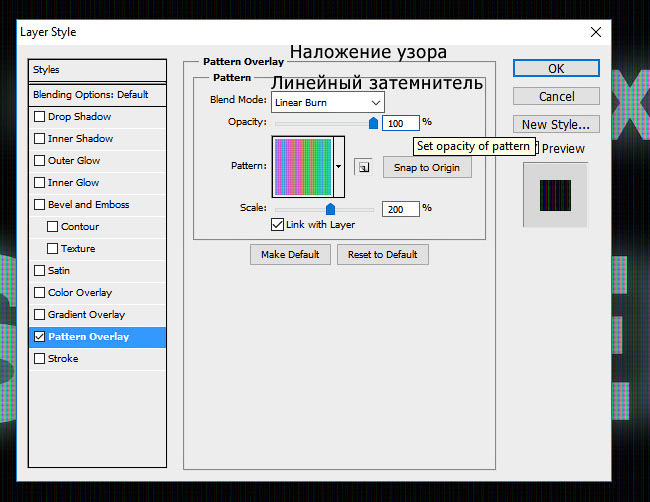Select Bevel and Emboss label
The height and width of the screenshot is (502, 650).
click(89, 204)
